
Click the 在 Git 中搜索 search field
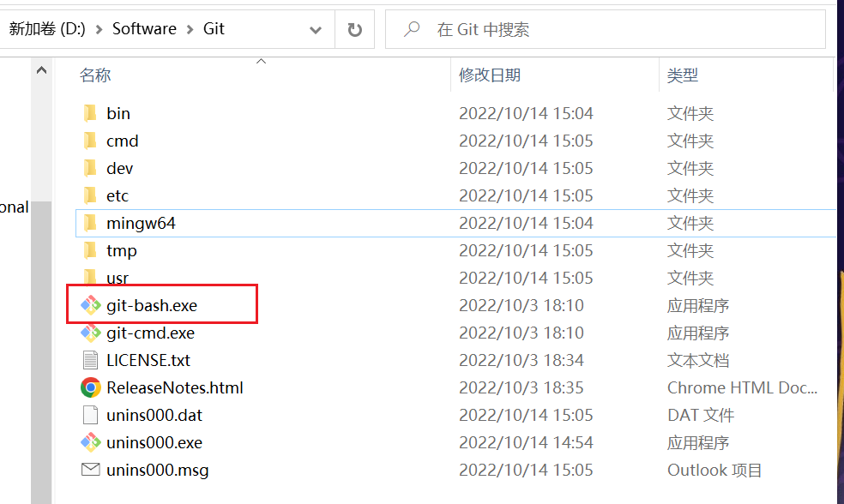pyautogui.click(x=605, y=29)
